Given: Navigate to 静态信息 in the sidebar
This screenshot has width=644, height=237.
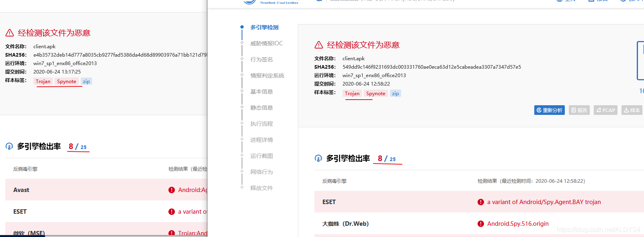Looking at the screenshot, I should click(262, 108).
